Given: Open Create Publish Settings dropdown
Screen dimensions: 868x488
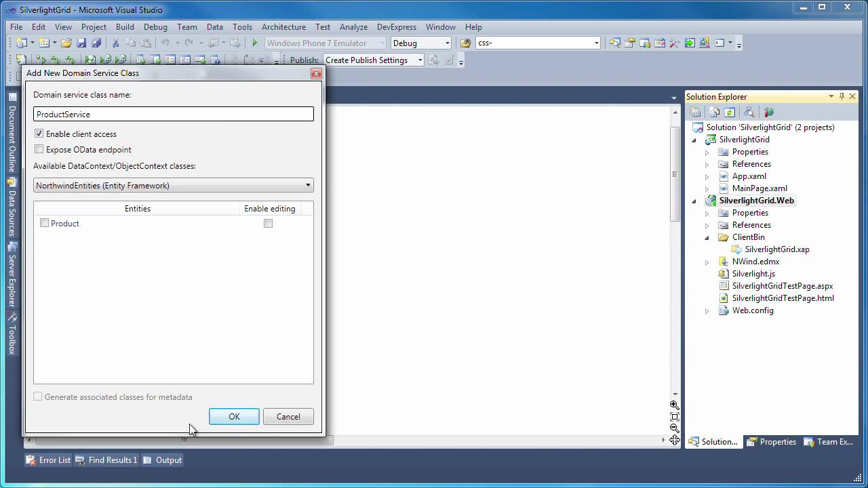Looking at the screenshot, I should (373, 60).
